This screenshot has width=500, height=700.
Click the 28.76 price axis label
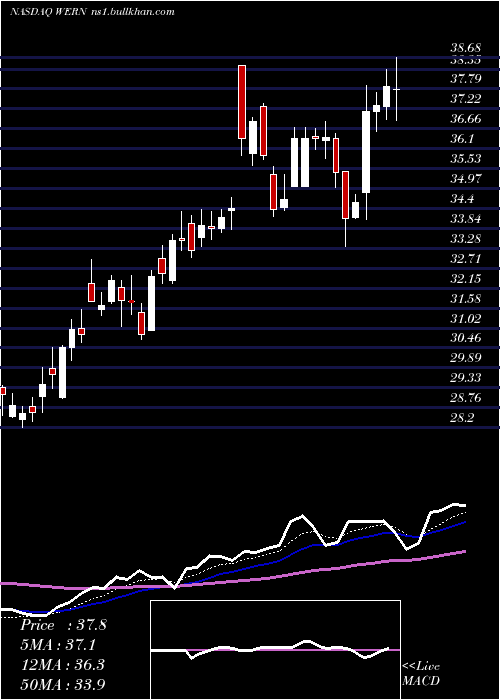(x=466, y=398)
